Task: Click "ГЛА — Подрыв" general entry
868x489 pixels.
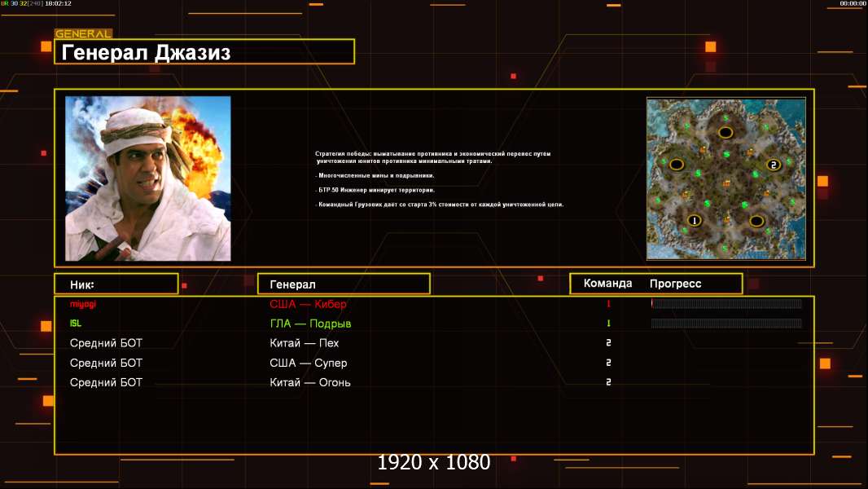Action: pos(310,324)
